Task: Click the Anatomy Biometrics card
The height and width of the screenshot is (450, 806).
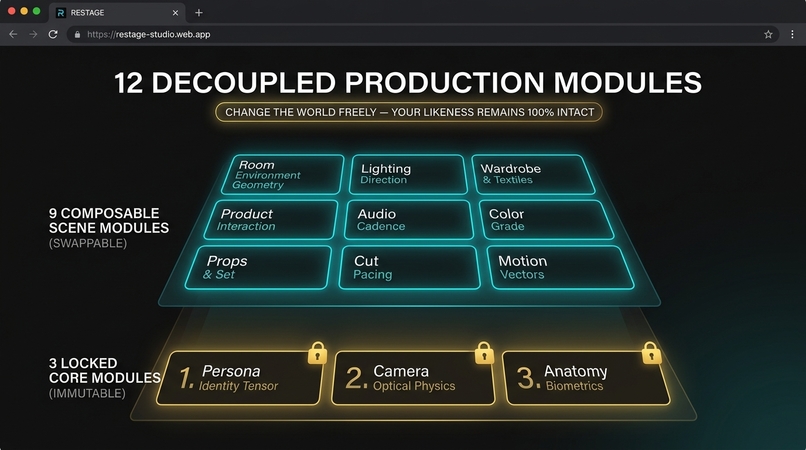Action: (x=586, y=379)
